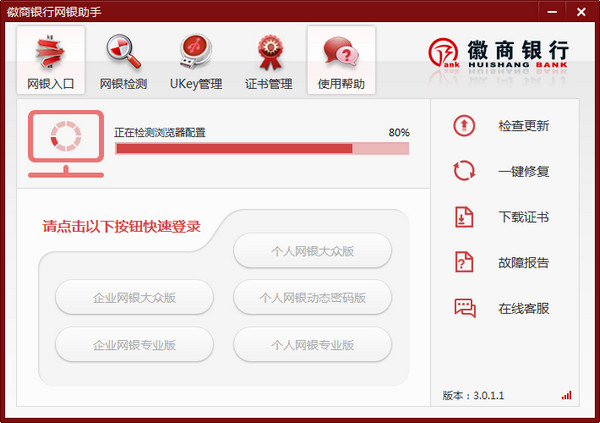Viewport: 600px width, 423px height.
Task: Log in via 个人网银大众版 button
Action: tap(313, 251)
